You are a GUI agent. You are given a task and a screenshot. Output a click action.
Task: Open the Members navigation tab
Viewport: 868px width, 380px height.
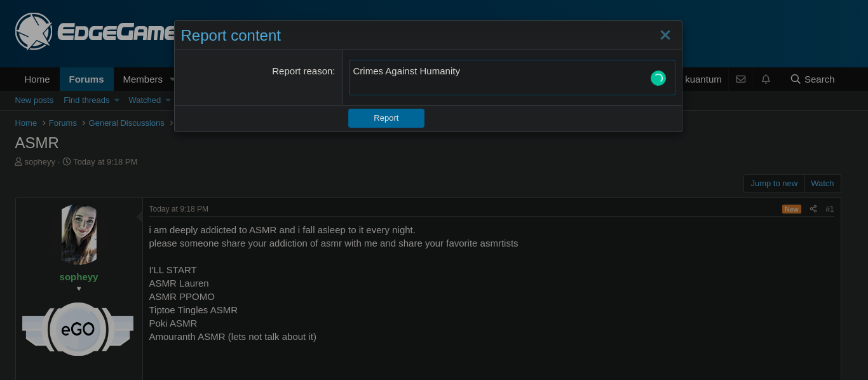143,79
